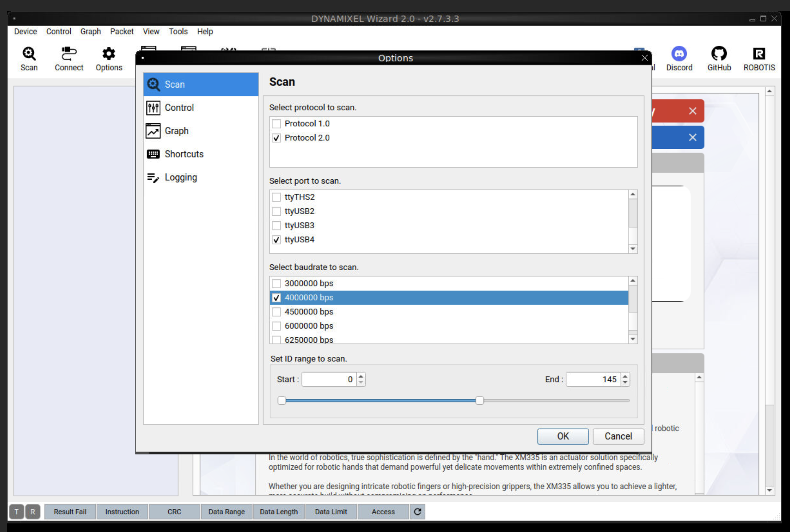
Task: Tick the 6000000 bps baudrate
Action: (x=276, y=326)
